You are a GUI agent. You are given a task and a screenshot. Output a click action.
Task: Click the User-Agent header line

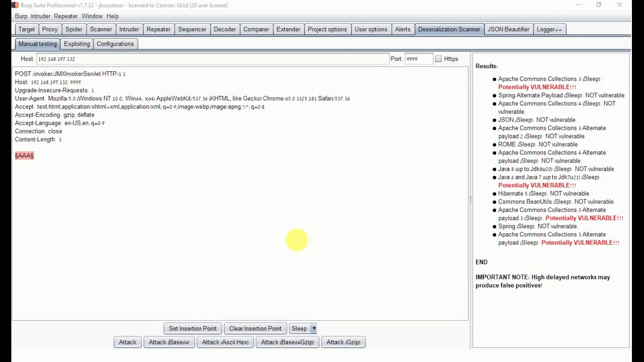(182, 99)
